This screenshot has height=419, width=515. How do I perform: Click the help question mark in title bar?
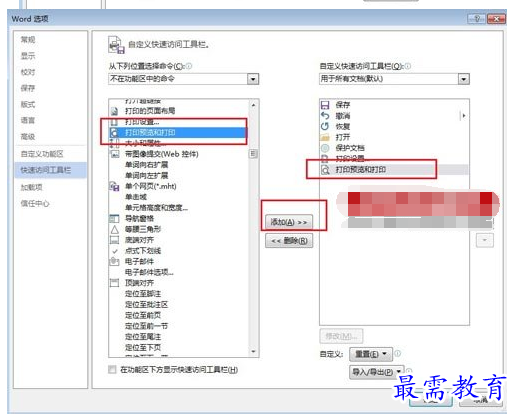click(477, 19)
